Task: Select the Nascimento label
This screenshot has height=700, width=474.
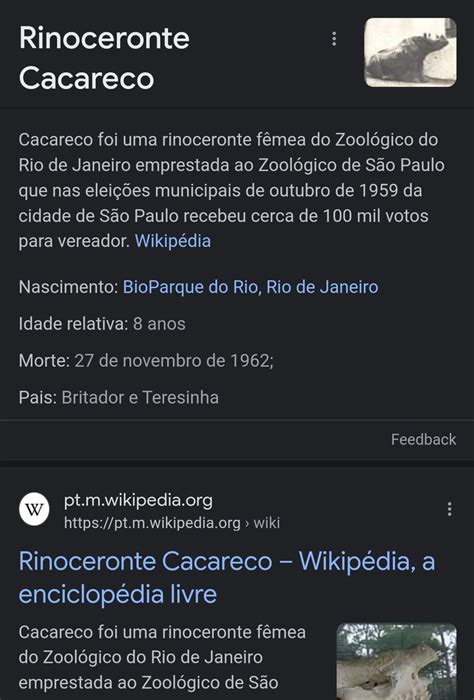Action: (68, 287)
